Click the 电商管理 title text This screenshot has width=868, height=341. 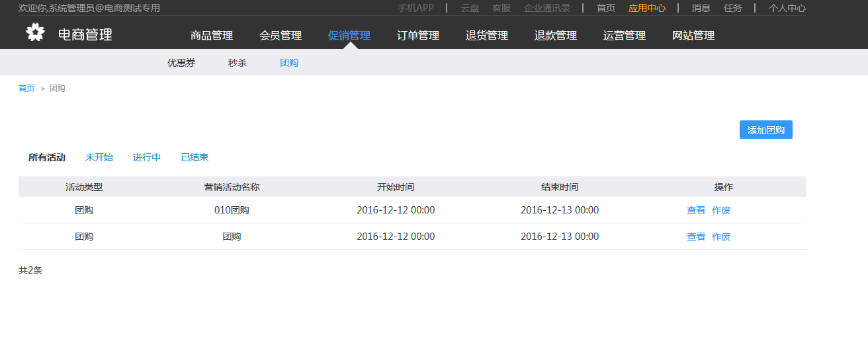[85, 35]
